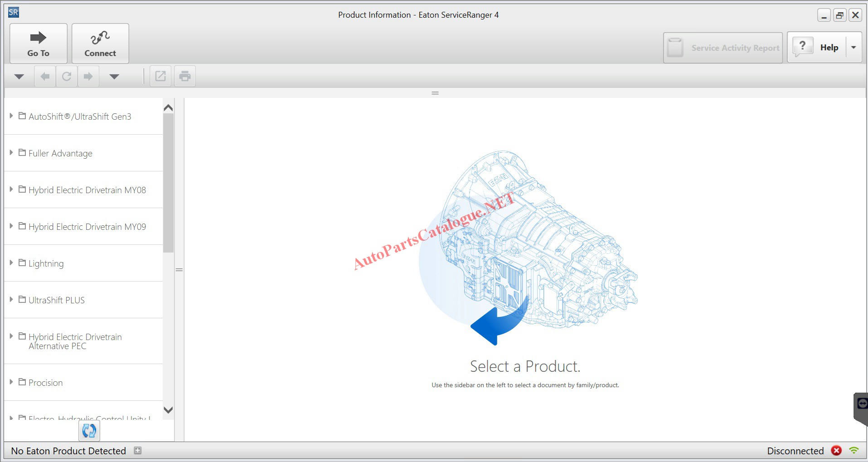Screen dimensions: 868x462
Task: Navigate forward with right arrow icon
Action: [x=88, y=76]
